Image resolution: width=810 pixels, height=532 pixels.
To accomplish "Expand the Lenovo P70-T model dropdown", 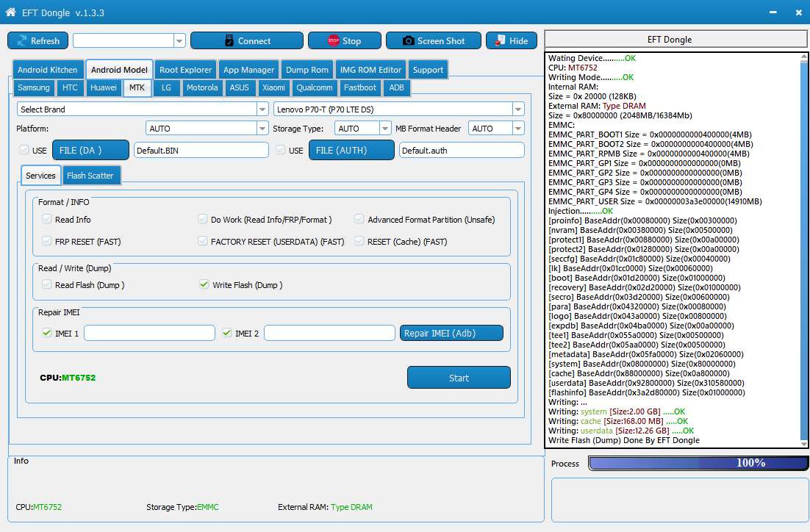I will 518,109.
